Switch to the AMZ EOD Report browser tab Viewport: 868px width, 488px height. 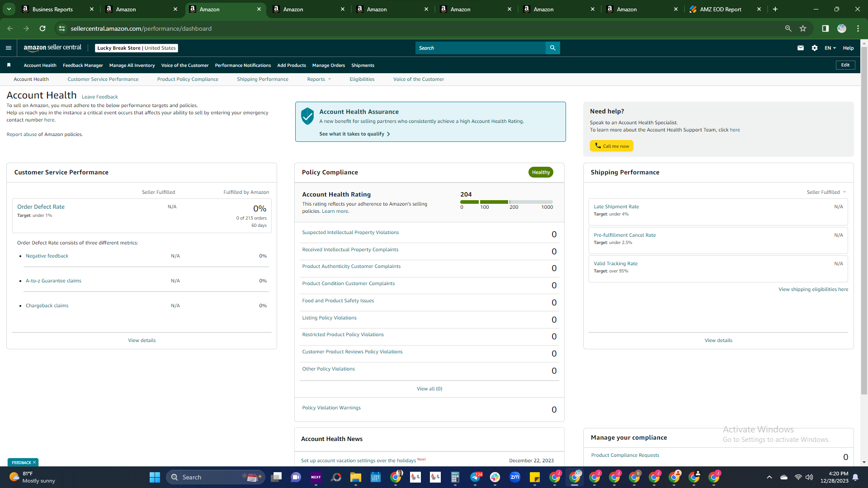pos(726,9)
